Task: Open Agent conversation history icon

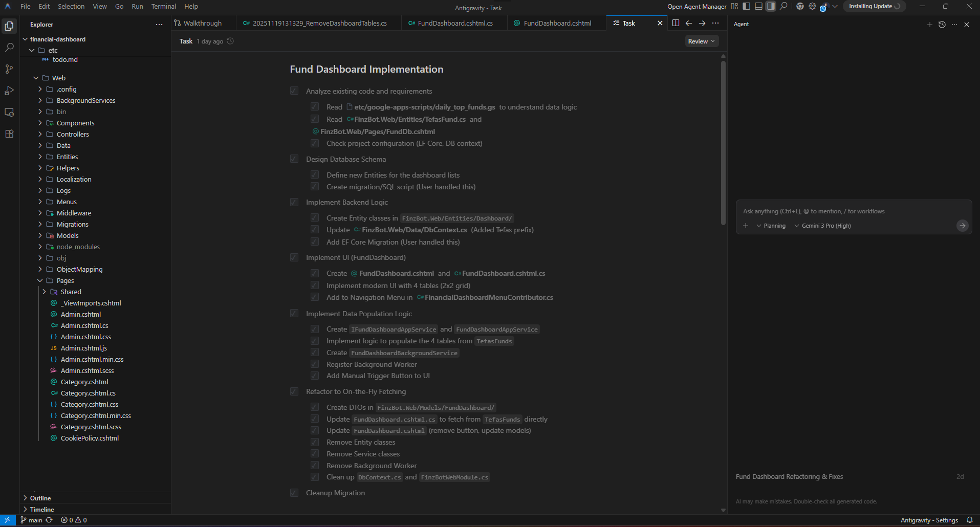Action: point(942,24)
